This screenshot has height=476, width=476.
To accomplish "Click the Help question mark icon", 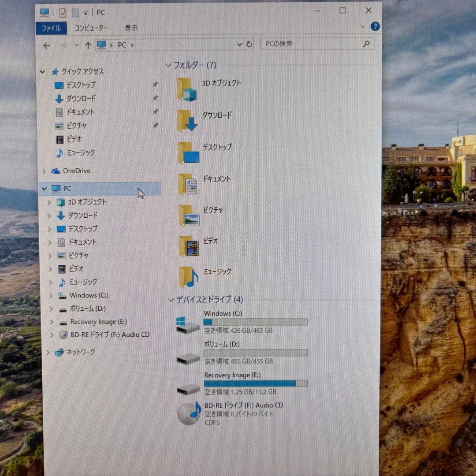I will pos(375,26).
